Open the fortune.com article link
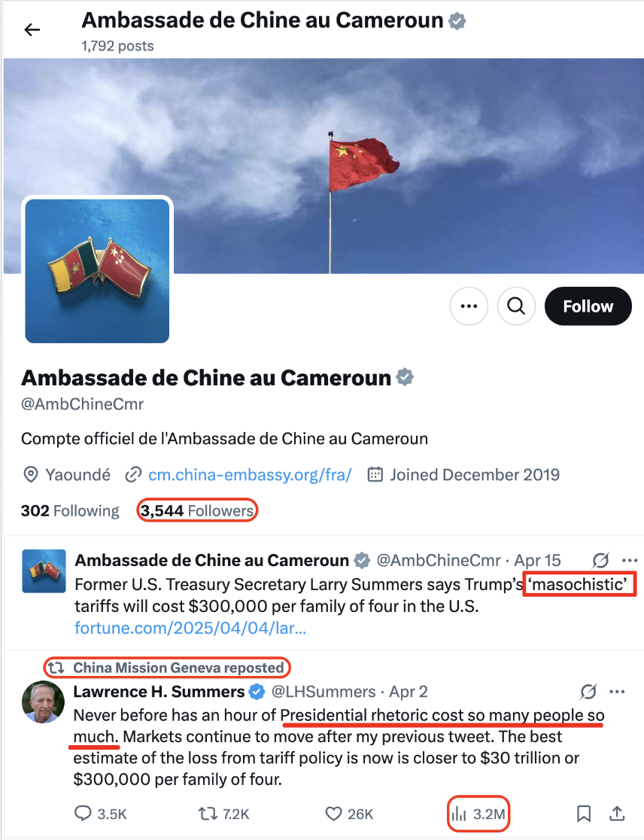The image size is (644, 840). pyautogui.click(x=190, y=627)
